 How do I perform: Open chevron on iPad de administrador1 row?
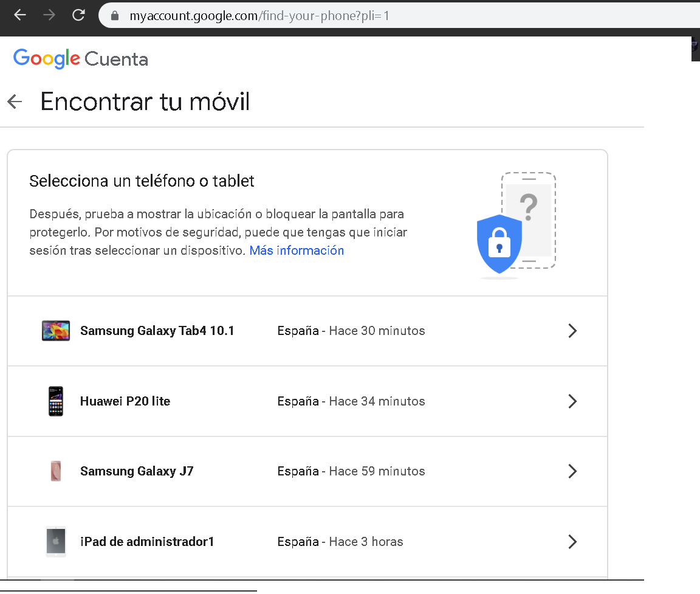pos(572,542)
